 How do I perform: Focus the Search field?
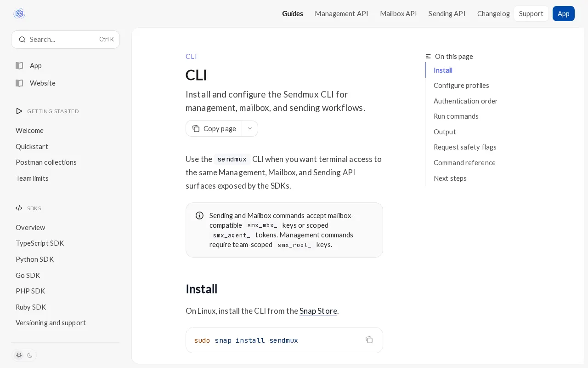(x=65, y=40)
